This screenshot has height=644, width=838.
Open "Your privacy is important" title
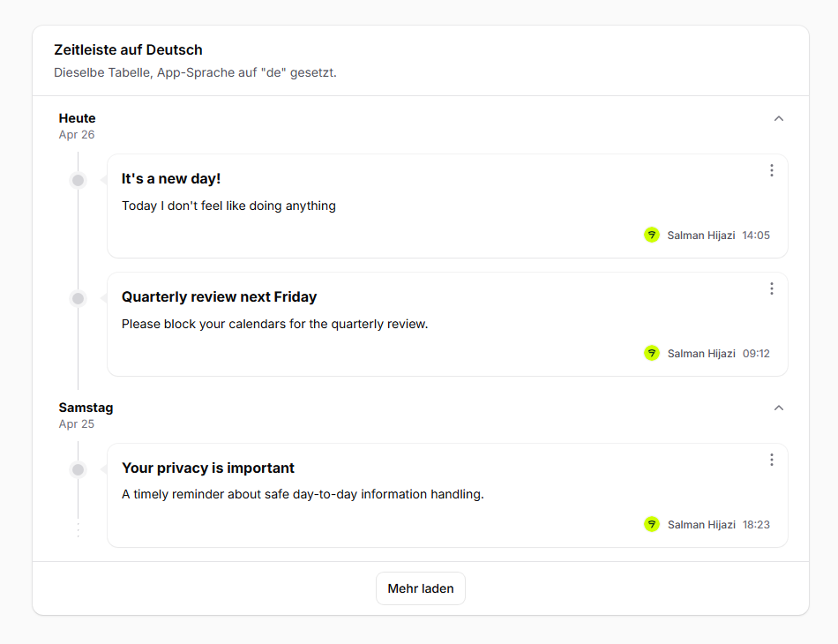click(208, 468)
